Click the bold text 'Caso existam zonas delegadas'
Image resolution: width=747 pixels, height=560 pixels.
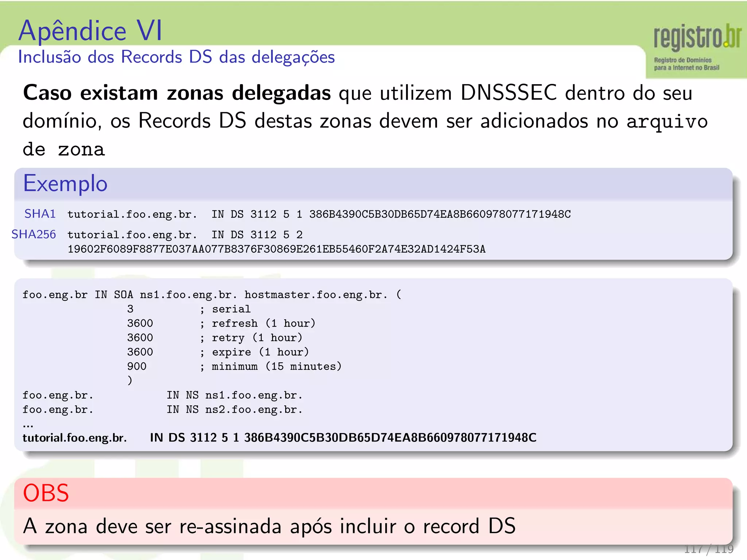tap(177, 93)
